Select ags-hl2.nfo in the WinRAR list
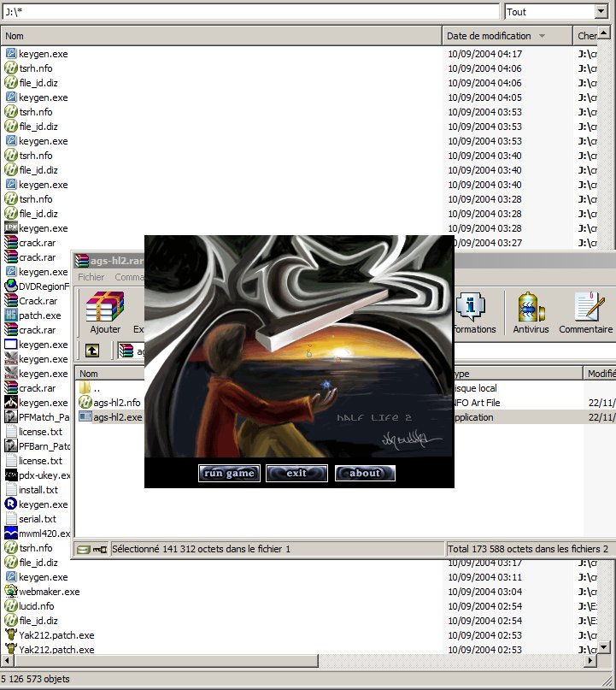 pyautogui.click(x=110, y=403)
